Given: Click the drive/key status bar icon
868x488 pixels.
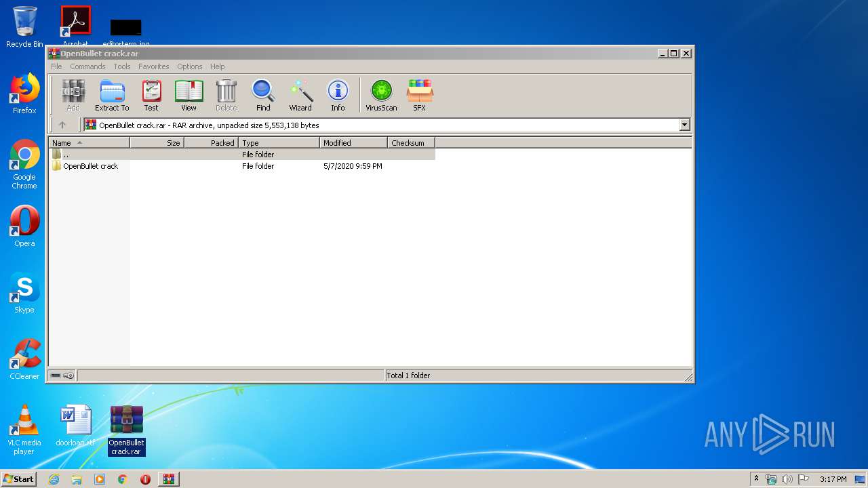Looking at the screenshot, I should [x=62, y=375].
